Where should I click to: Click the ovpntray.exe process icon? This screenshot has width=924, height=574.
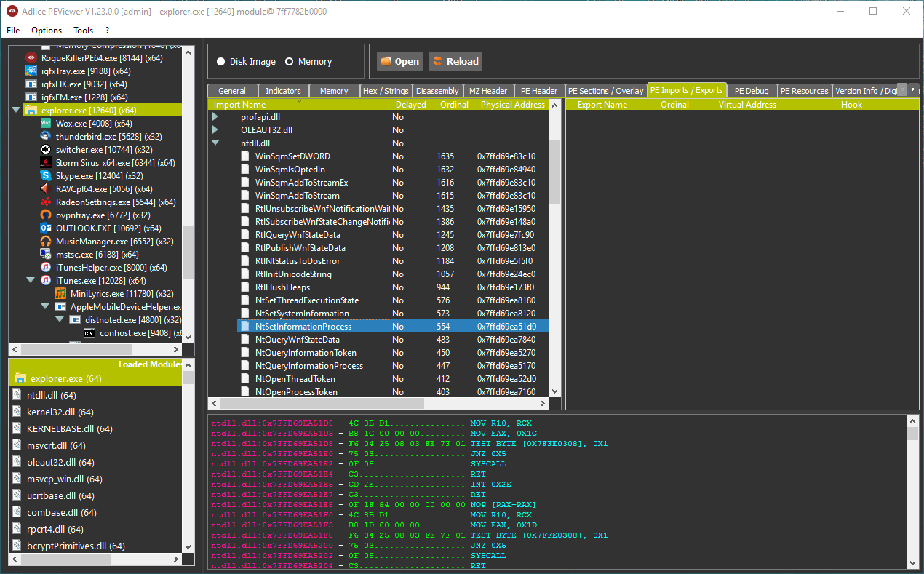[x=46, y=215]
